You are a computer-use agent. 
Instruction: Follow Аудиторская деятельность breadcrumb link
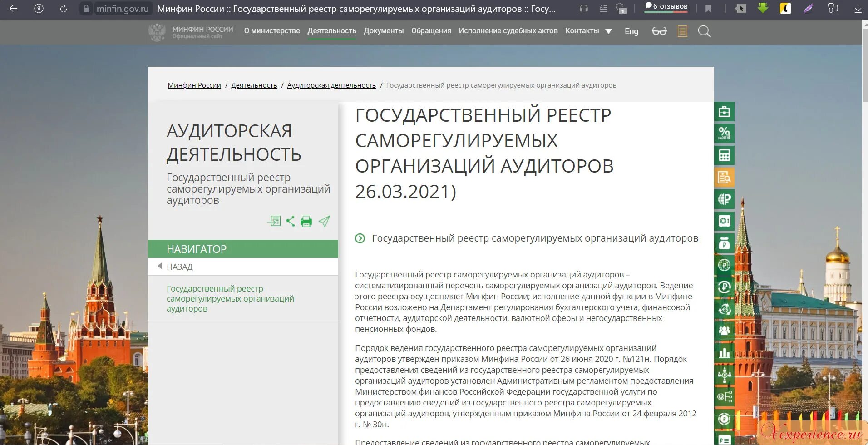pyautogui.click(x=331, y=85)
